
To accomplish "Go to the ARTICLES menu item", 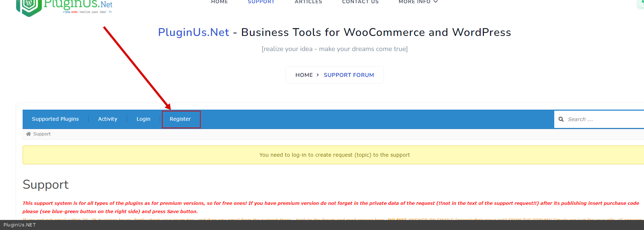I will pos(308,2).
